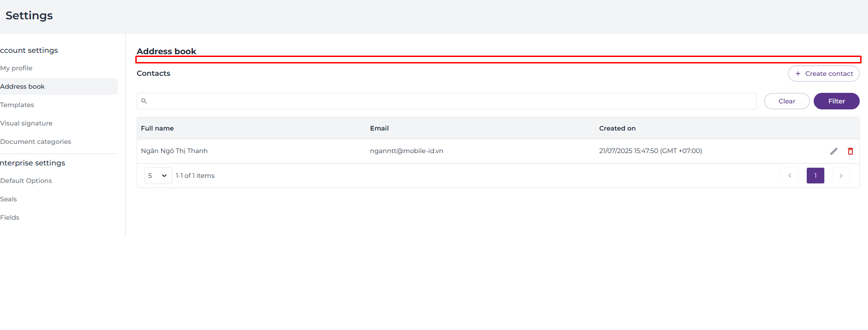Go to the previous page of contacts

pyautogui.click(x=790, y=176)
